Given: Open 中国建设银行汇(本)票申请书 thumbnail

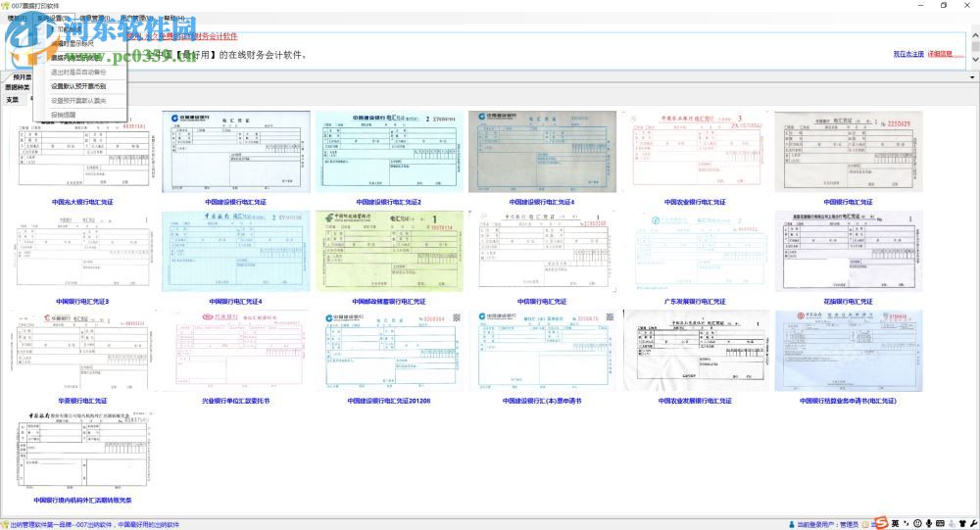Looking at the screenshot, I should pyautogui.click(x=542, y=351).
